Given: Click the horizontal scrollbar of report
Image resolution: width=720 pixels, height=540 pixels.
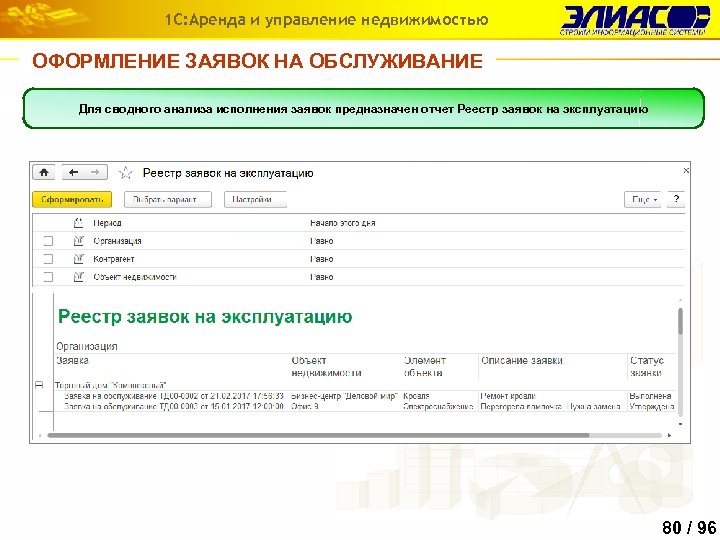Looking at the screenshot, I should click(x=318, y=435).
